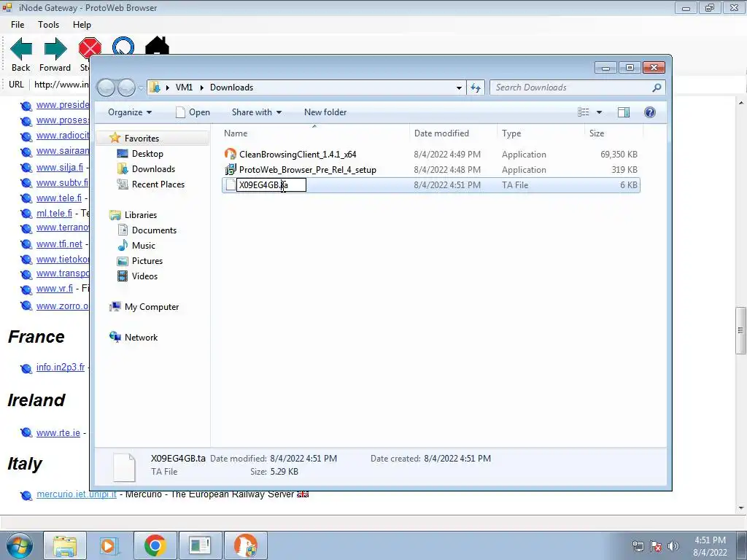Screen dimensions: 747x560
Task: Open the mercurio.iet.unipi.it link
Action: click(76, 494)
